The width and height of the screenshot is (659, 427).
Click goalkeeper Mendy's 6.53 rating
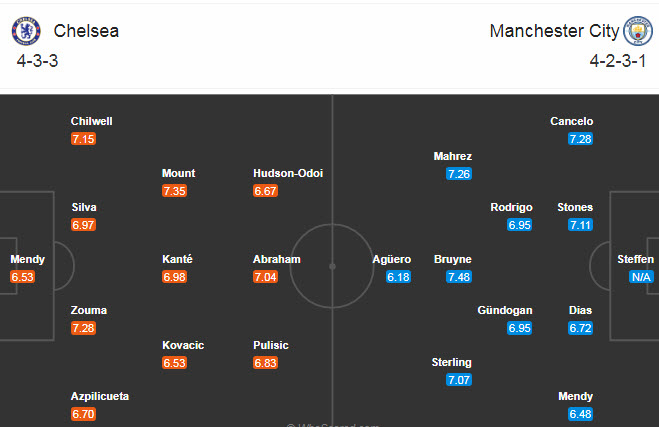click(22, 277)
